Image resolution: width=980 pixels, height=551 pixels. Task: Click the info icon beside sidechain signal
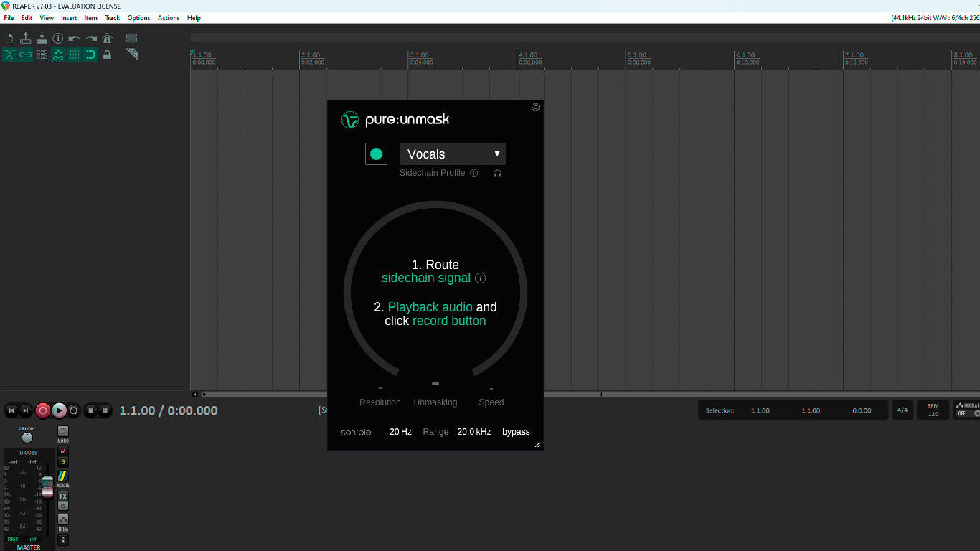pos(481,278)
